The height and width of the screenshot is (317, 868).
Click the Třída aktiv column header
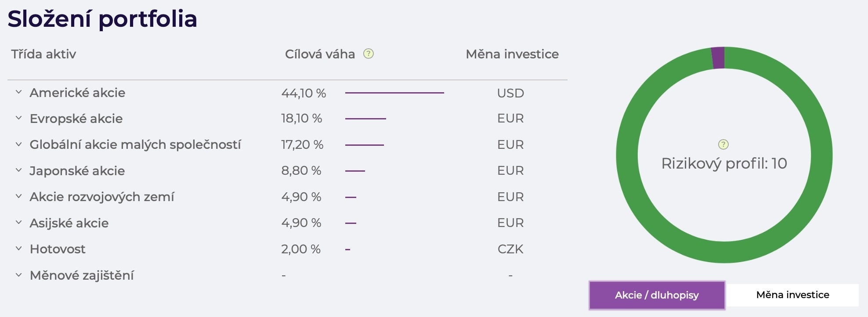coord(43,54)
